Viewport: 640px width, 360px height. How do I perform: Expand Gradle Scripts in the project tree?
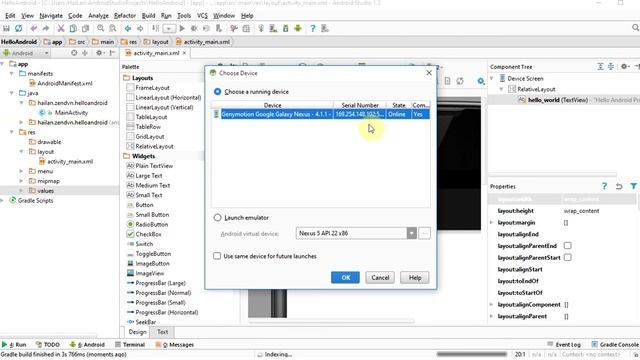pos(2,200)
